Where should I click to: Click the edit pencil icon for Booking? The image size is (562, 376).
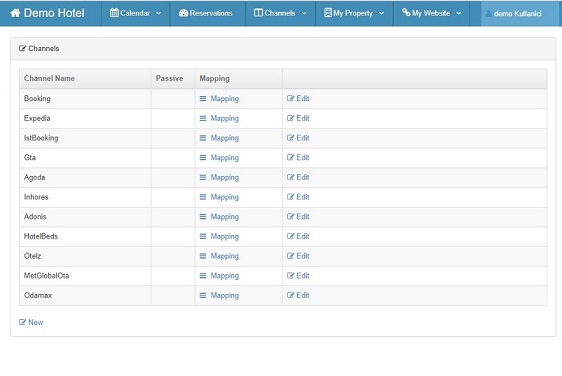click(x=290, y=98)
